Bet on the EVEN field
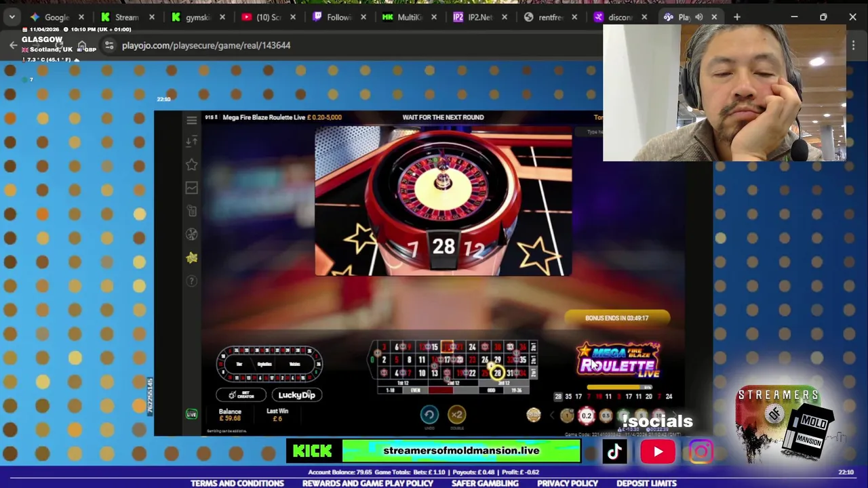Screen dimensions: 868x488 pos(416,390)
